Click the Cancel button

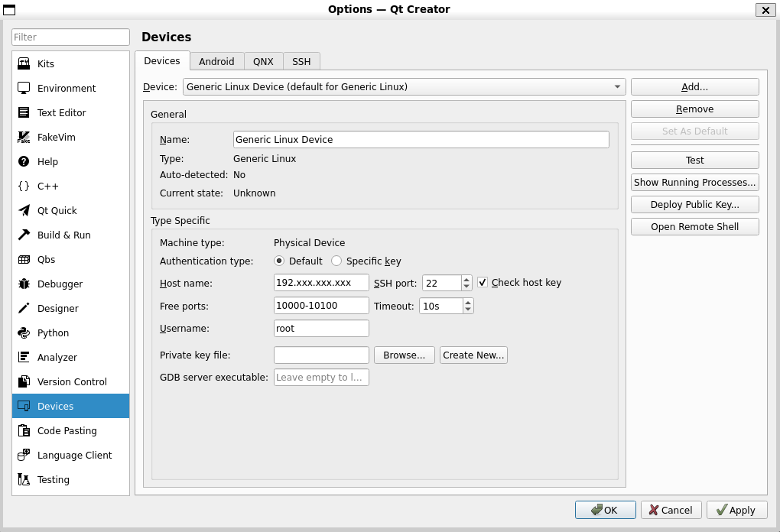click(671, 510)
